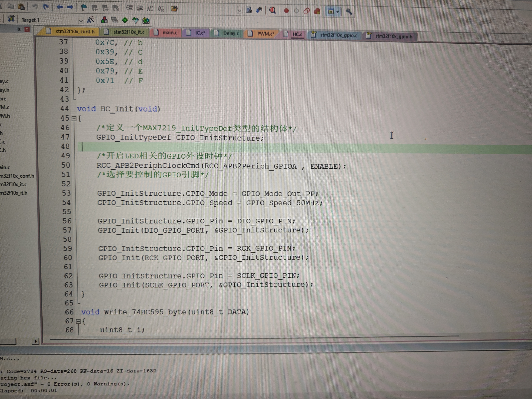This screenshot has height=399, width=532.
Task: Open Options for Target wand icon
Action: pos(91,20)
